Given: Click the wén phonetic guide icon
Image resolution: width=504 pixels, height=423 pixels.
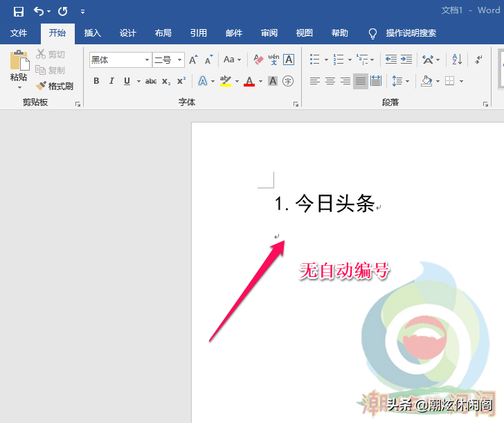Looking at the screenshot, I should pos(273,60).
